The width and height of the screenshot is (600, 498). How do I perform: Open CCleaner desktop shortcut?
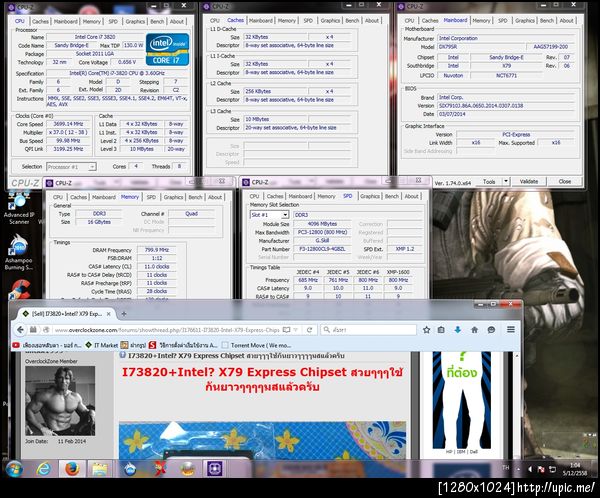[x=20, y=289]
